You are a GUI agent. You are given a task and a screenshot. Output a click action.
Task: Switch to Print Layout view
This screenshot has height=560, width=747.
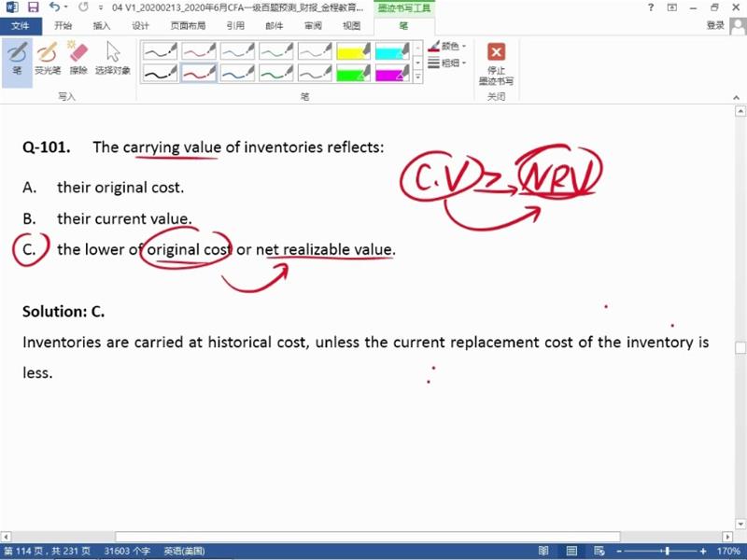pos(570,551)
